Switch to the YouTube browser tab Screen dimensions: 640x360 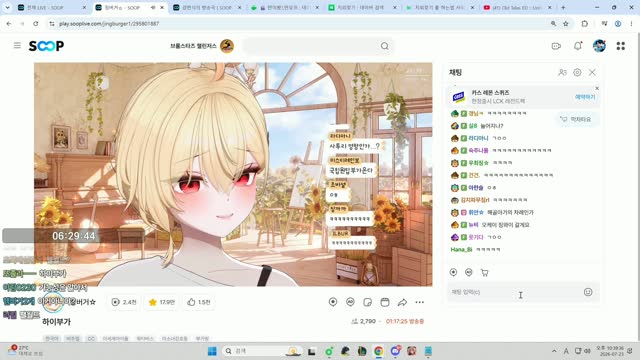point(517,7)
